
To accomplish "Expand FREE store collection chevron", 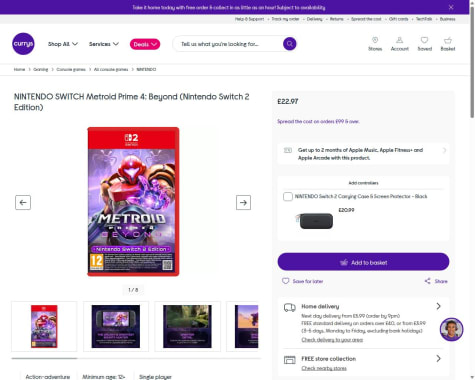I will 438,359.
